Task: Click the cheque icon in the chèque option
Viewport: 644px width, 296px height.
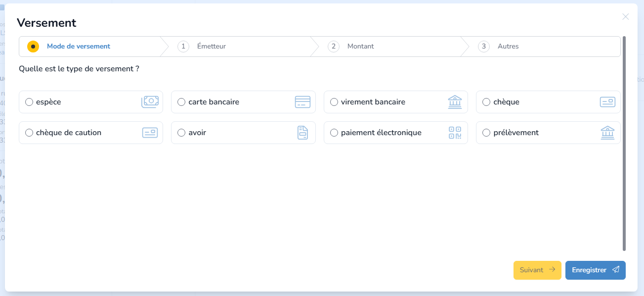Action: click(x=607, y=102)
